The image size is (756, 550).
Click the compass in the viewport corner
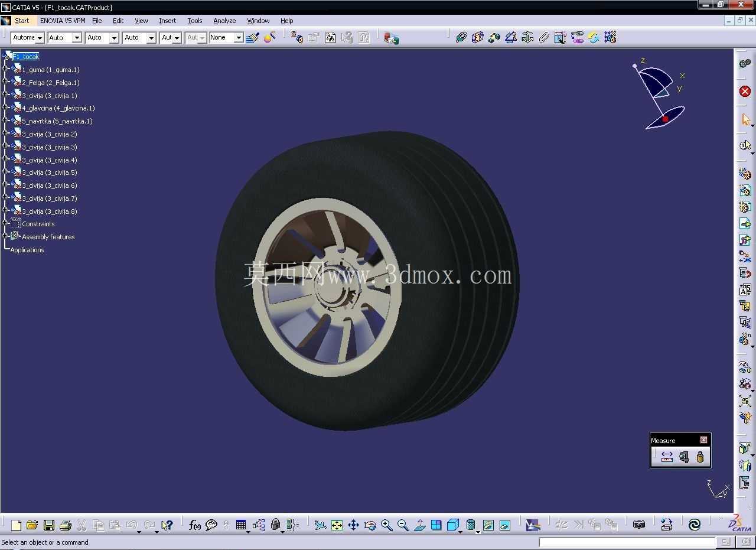659,95
